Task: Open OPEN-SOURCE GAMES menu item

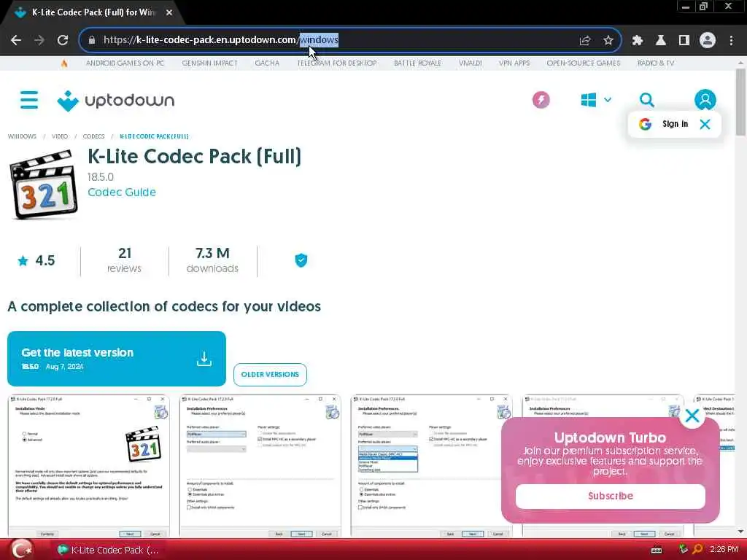Action: pos(583,63)
